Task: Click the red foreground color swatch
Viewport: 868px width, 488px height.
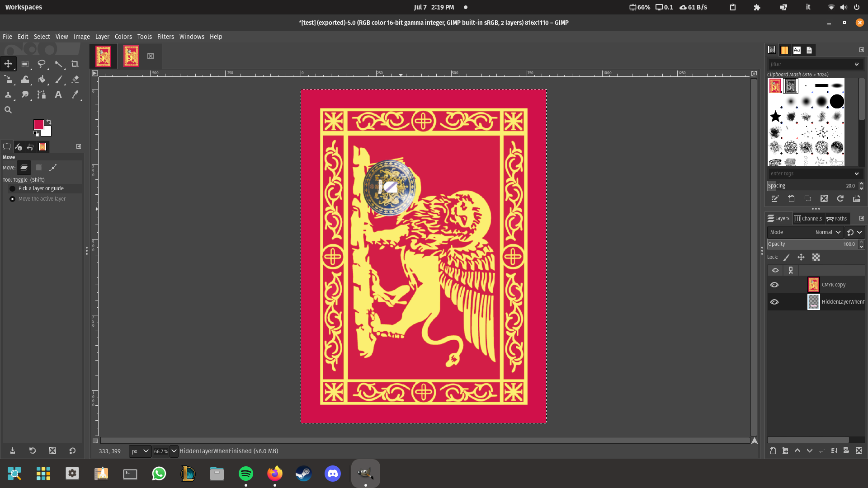Action: pos(39,125)
